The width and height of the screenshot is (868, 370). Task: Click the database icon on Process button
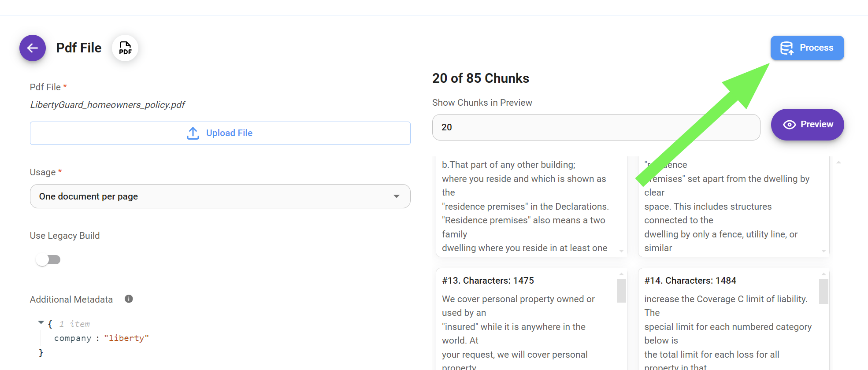[786, 48]
